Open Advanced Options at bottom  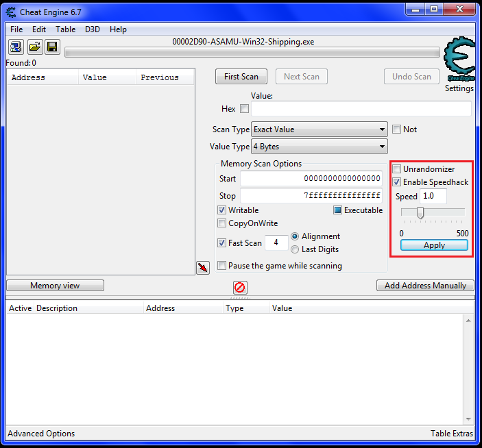pos(41,434)
